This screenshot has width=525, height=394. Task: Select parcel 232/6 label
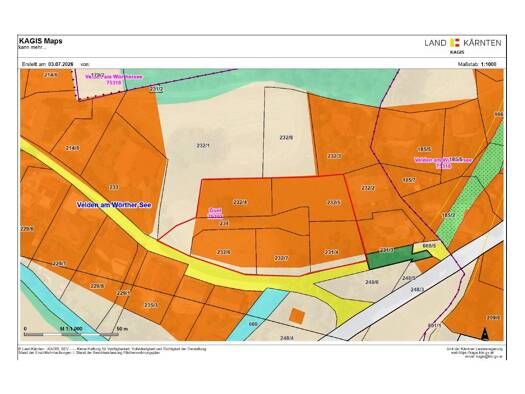[x=223, y=252]
